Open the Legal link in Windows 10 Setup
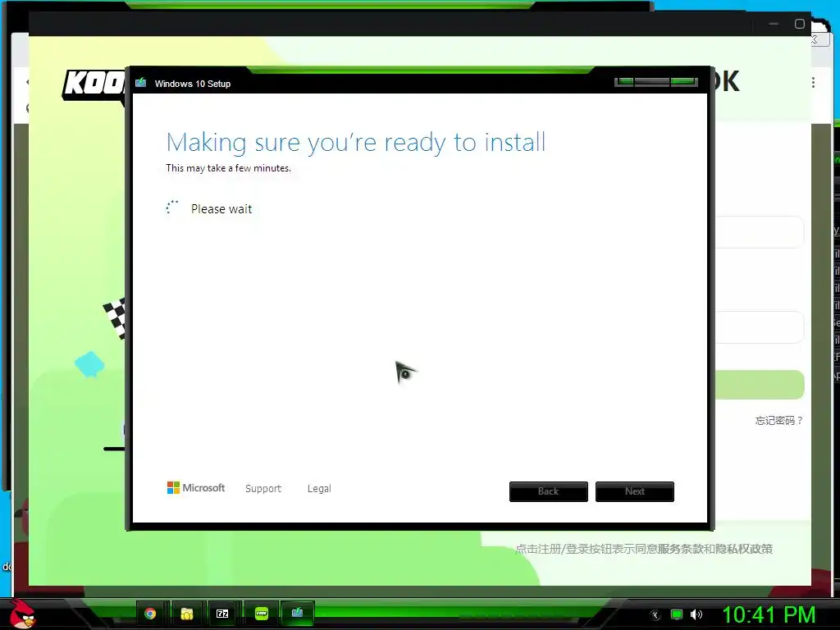This screenshot has width=840, height=630. click(x=319, y=489)
